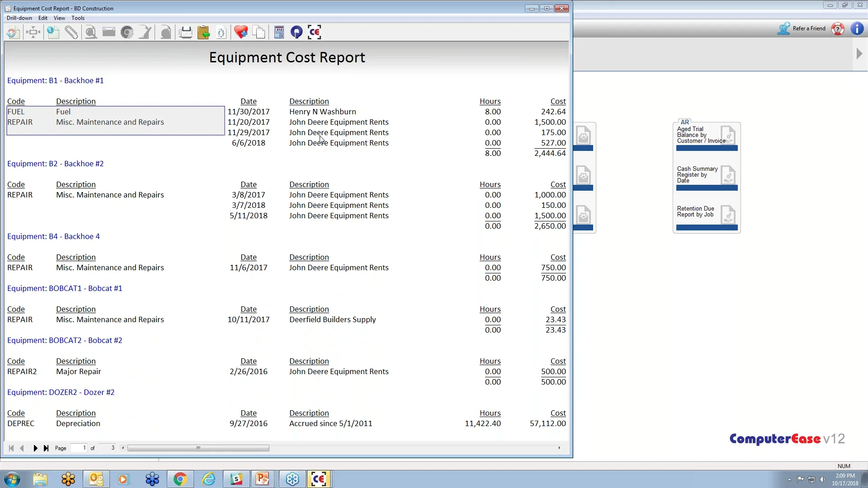Refresh the Equipment Cost Report
This screenshot has width=868, height=488.
click(12, 32)
